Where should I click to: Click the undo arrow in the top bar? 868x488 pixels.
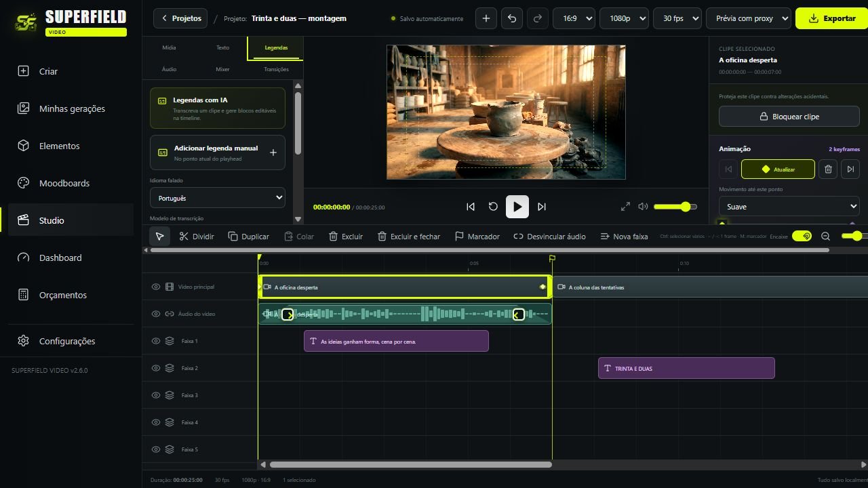click(512, 18)
